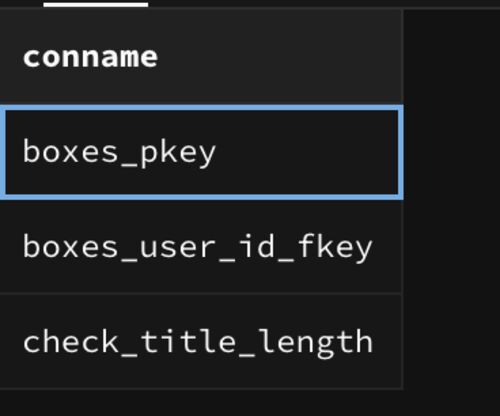Select the check_title_length result cell
This screenshot has width=500, height=416.
pyautogui.click(x=201, y=341)
